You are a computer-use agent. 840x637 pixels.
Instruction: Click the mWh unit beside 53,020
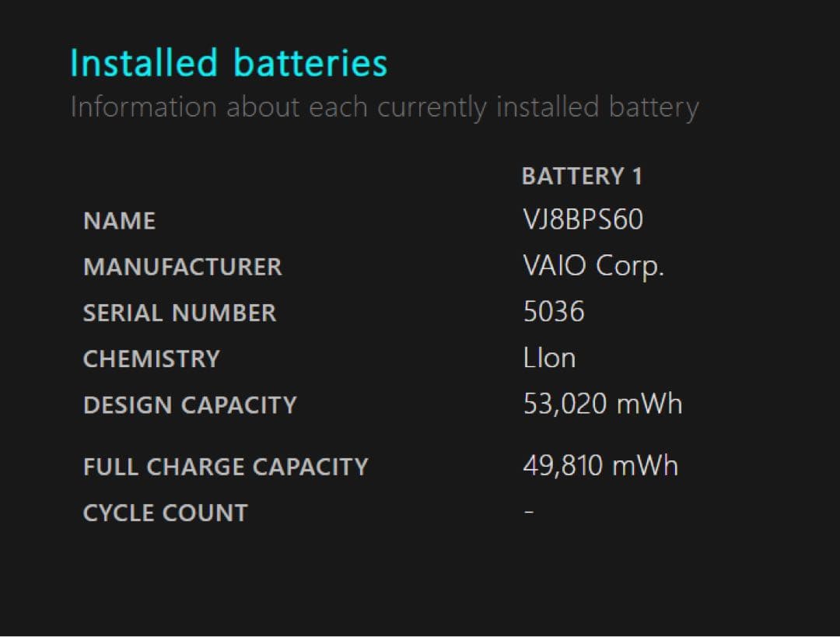coord(649,404)
